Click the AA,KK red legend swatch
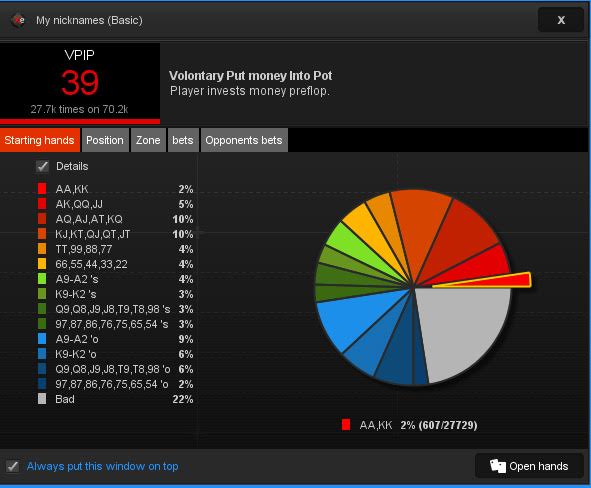 [42, 189]
